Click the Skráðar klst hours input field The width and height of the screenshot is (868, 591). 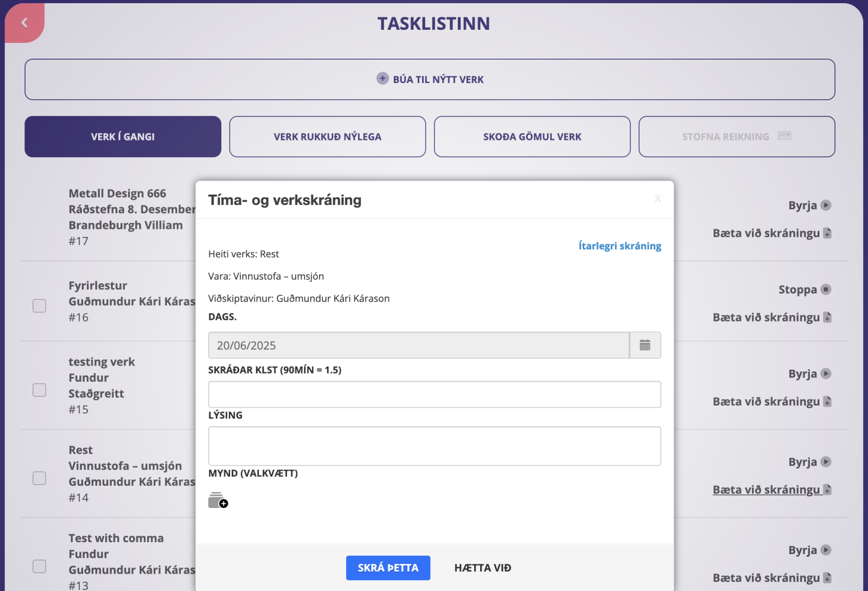point(434,394)
